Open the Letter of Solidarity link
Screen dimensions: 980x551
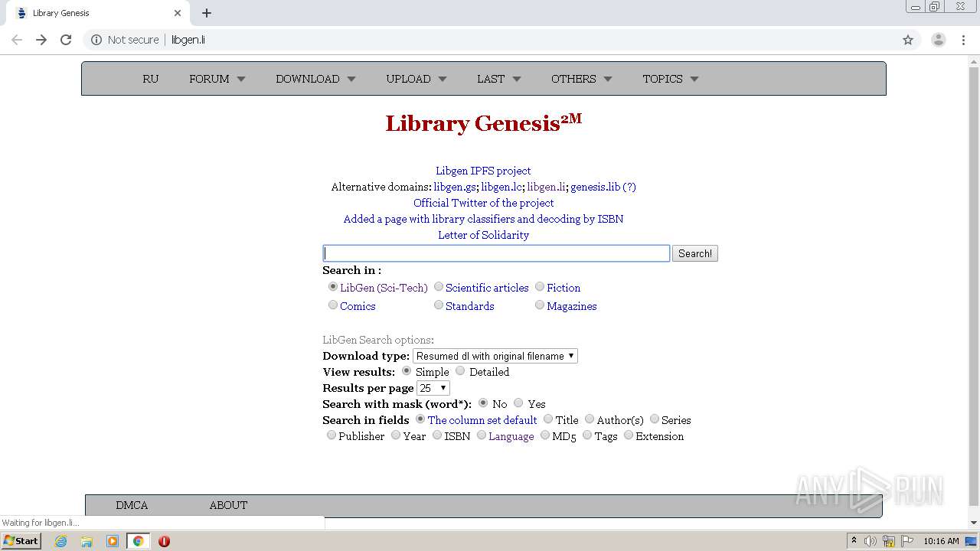click(483, 235)
